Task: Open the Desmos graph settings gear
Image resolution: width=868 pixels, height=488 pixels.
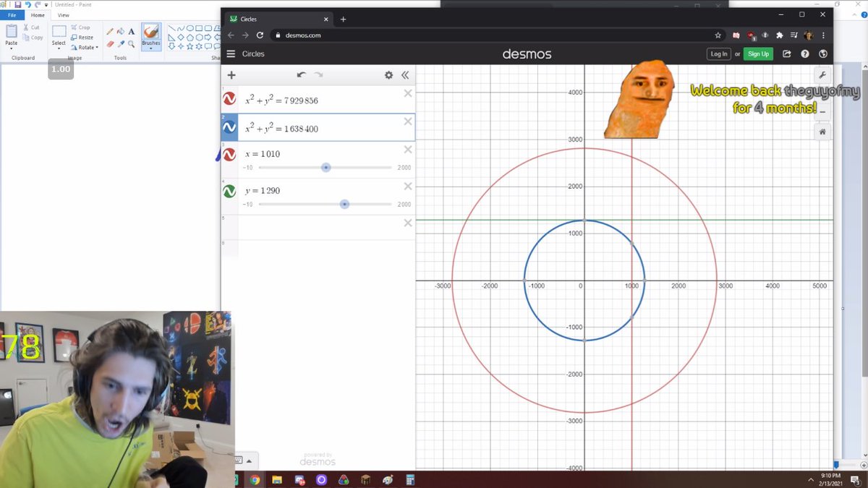Action: (x=388, y=74)
